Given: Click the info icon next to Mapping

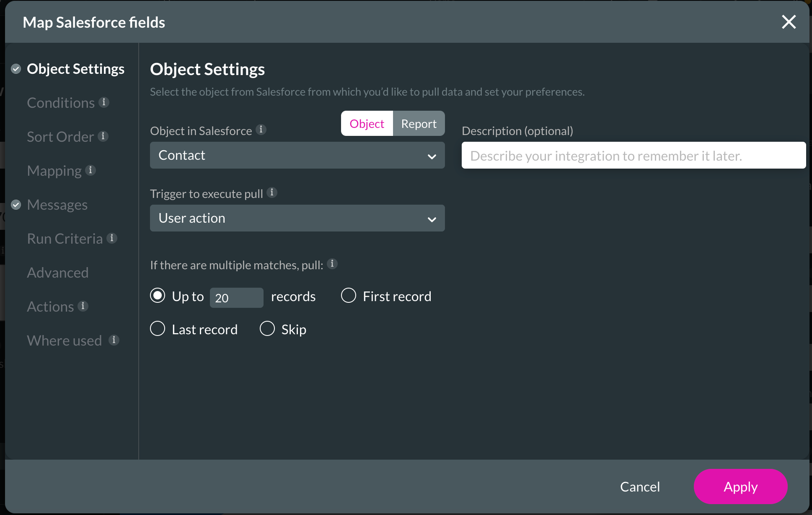Looking at the screenshot, I should coord(91,170).
